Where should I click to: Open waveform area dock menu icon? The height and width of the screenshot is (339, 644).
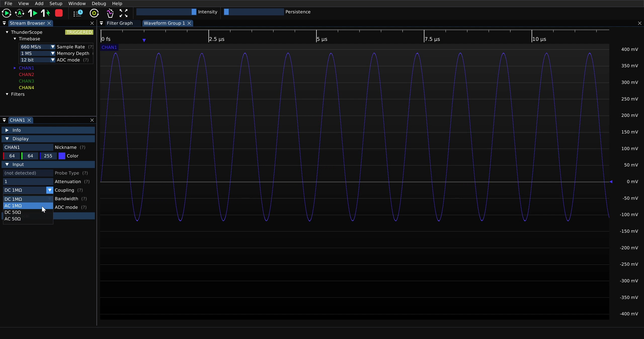coord(101,23)
